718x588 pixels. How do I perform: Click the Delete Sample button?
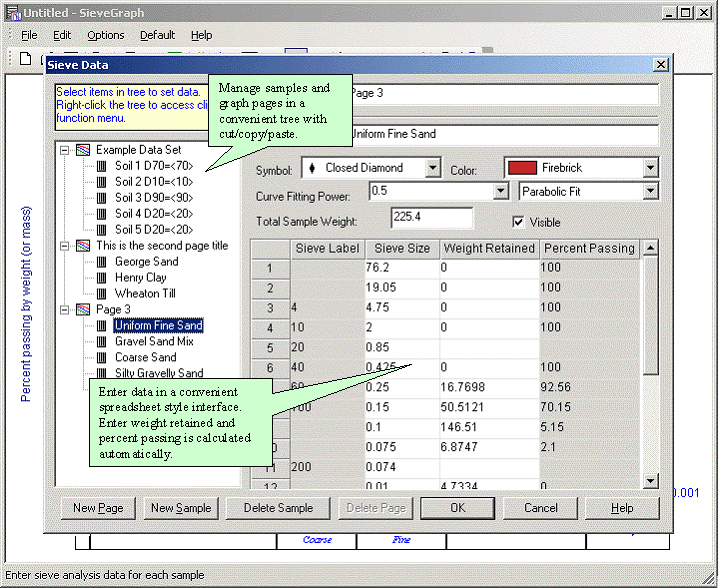click(x=278, y=508)
